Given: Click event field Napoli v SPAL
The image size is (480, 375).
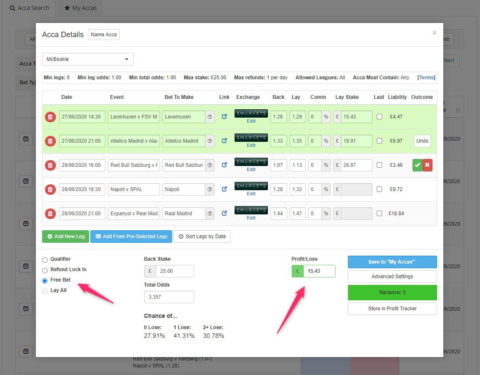Looking at the screenshot, I should coord(134,189).
